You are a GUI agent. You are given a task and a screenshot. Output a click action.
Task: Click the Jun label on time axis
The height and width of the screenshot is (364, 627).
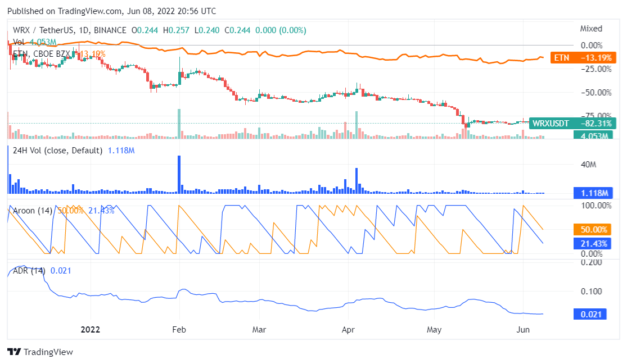[x=523, y=330]
